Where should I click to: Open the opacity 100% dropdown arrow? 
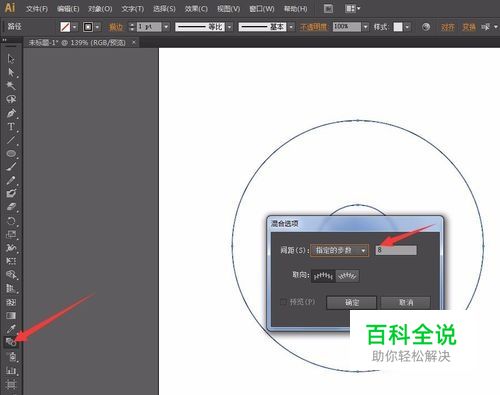pos(366,27)
